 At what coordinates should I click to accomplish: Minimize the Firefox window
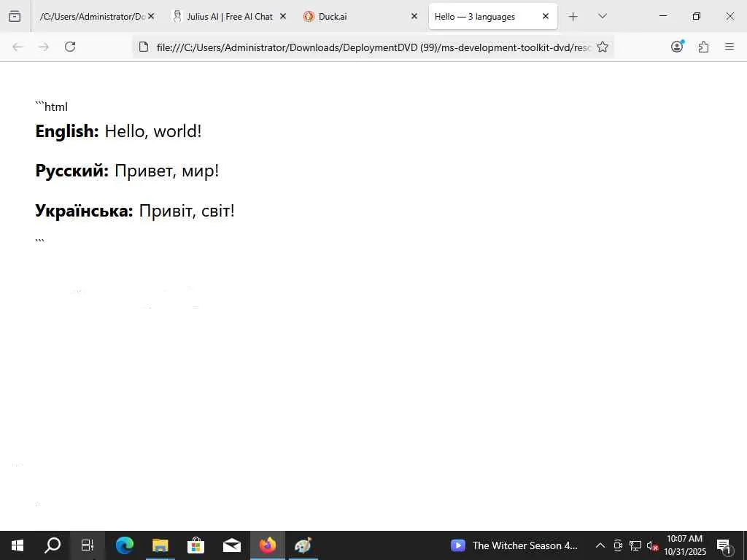point(662,16)
